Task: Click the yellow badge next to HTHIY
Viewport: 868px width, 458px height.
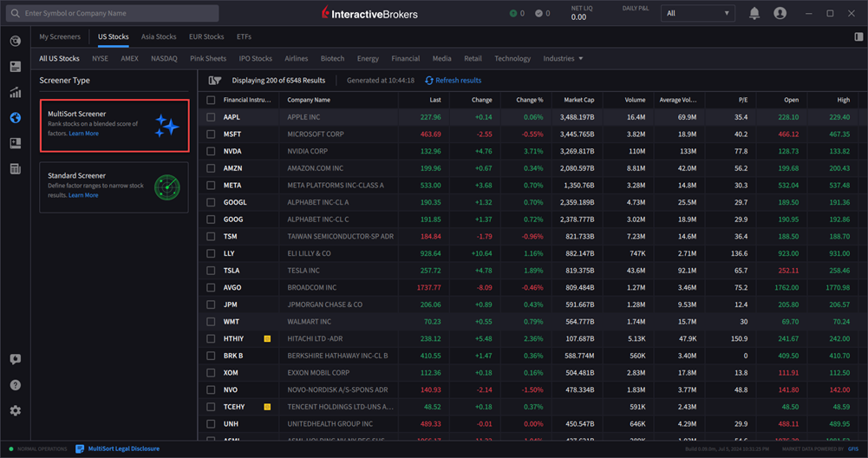Action: coord(267,338)
